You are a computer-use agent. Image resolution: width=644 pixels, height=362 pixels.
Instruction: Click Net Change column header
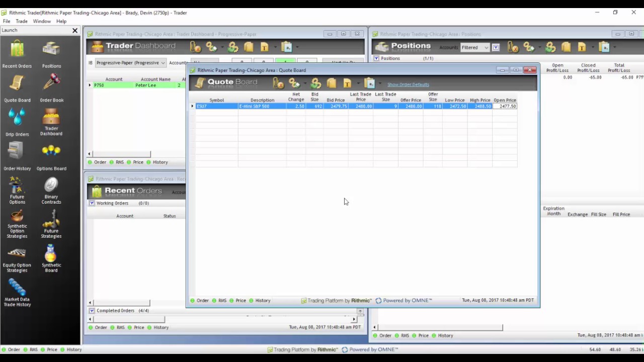pyautogui.click(x=296, y=97)
